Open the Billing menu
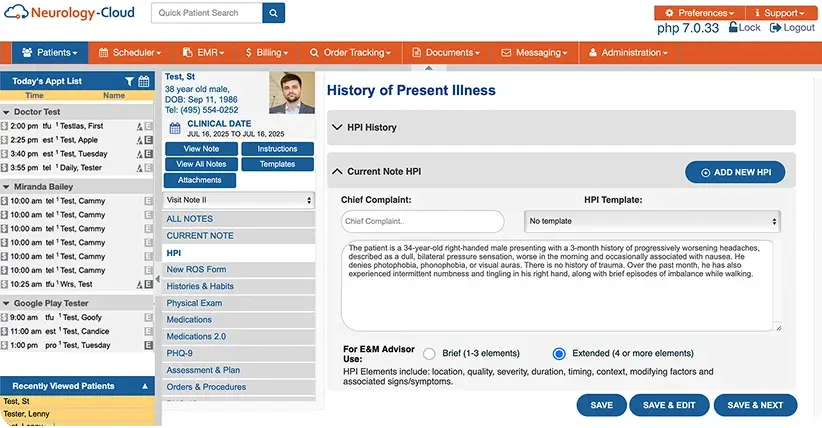Screen dimensions: 822x428 (x=267, y=52)
